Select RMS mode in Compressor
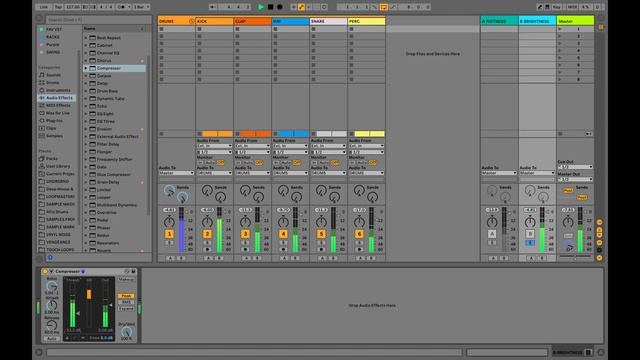Image resolution: width=640 pixels, height=360 pixels. coord(126,302)
